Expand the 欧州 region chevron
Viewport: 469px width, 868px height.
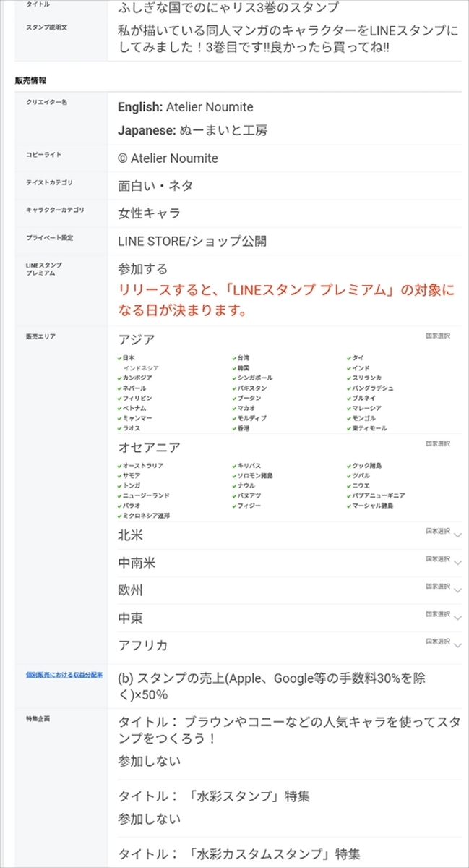coord(457,591)
